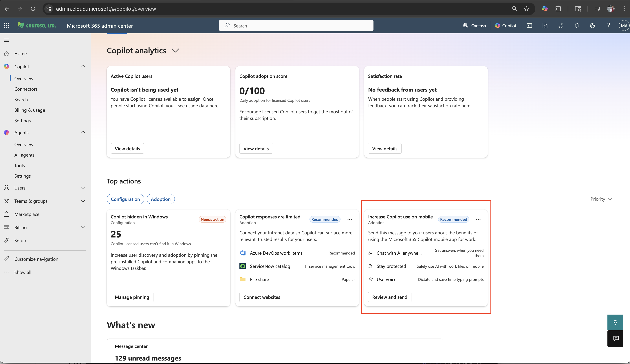
Task: Click the help question mark icon
Action: coord(608,25)
